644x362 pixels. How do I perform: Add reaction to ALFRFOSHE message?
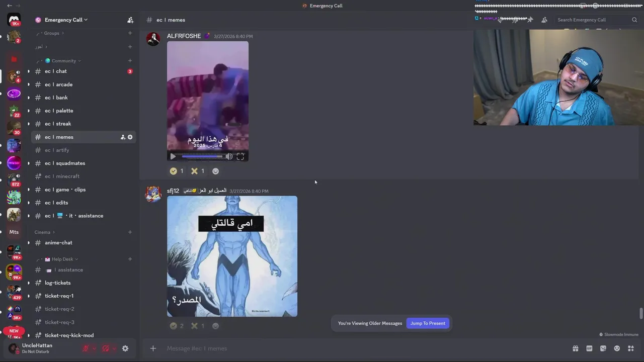tap(215, 171)
